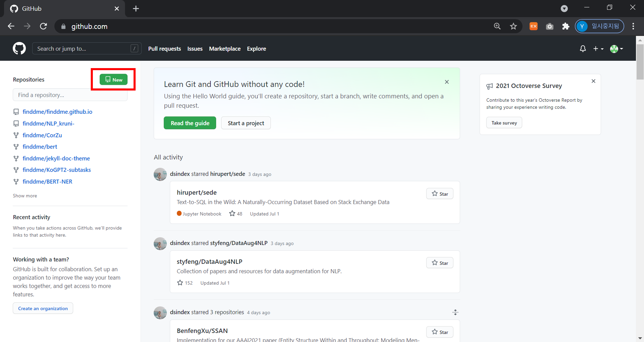This screenshot has width=644, height=342.
Task: Click dsindex avatar beside hirupert/sede activity
Action: (x=160, y=174)
